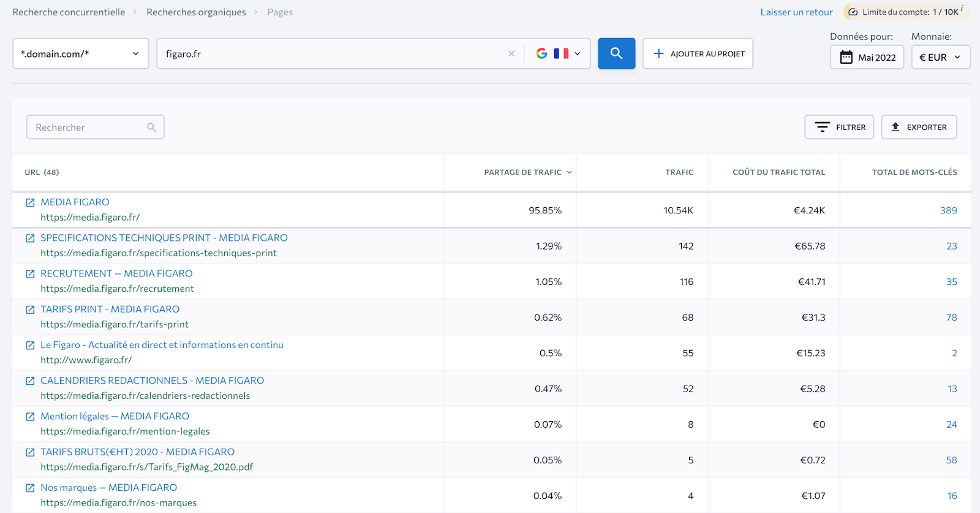Click the €4.24K traffic cost cell
This screenshot has width=980, height=513.
[809, 210]
